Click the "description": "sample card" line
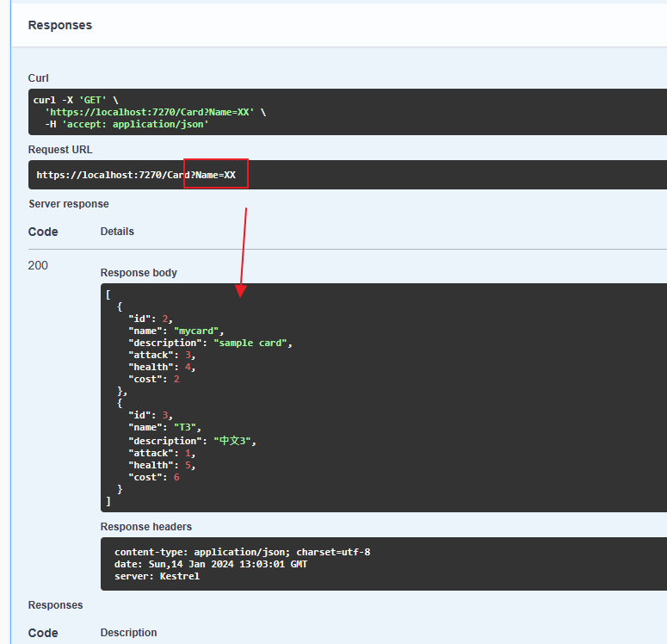The width and height of the screenshot is (667, 644). click(x=210, y=343)
